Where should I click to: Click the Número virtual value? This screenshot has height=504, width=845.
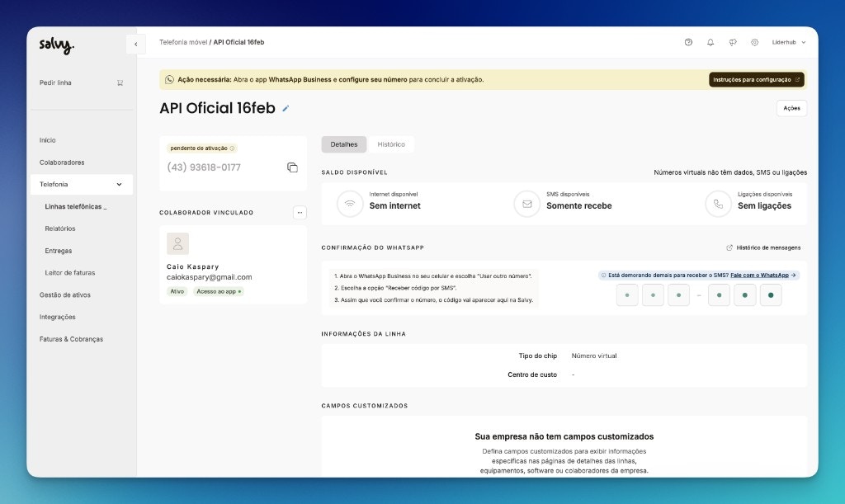coord(594,356)
